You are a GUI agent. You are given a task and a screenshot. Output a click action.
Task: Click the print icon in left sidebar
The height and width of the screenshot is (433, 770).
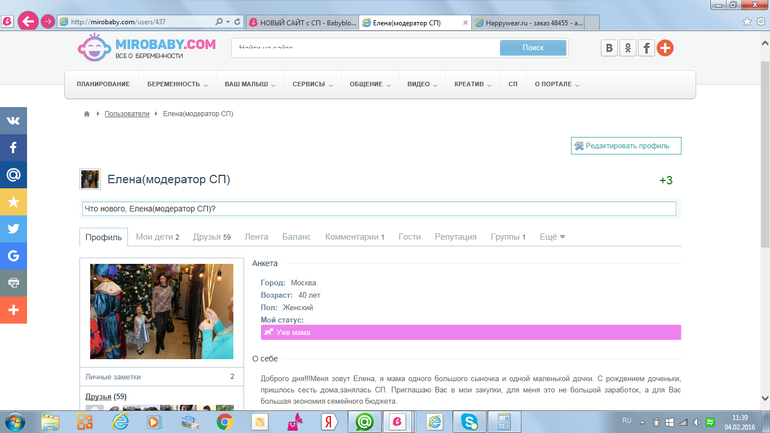pyautogui.click(x=13, y=283)
